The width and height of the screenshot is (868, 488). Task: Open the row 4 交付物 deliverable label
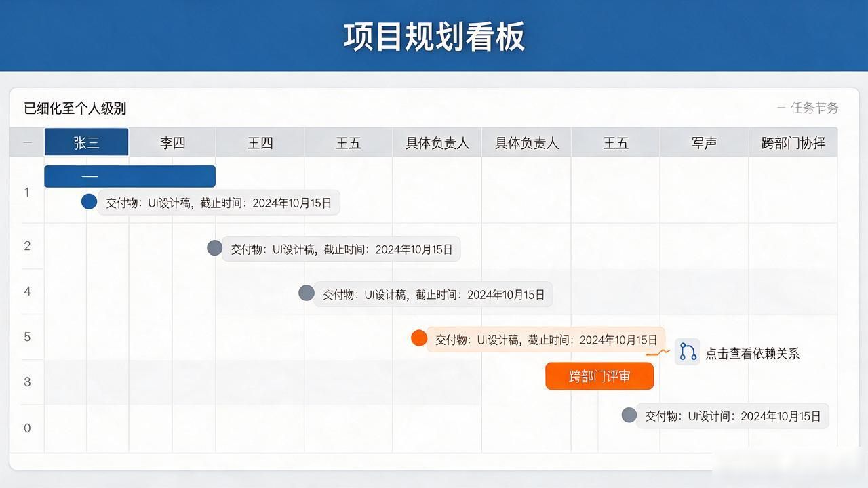click(434, 294)
